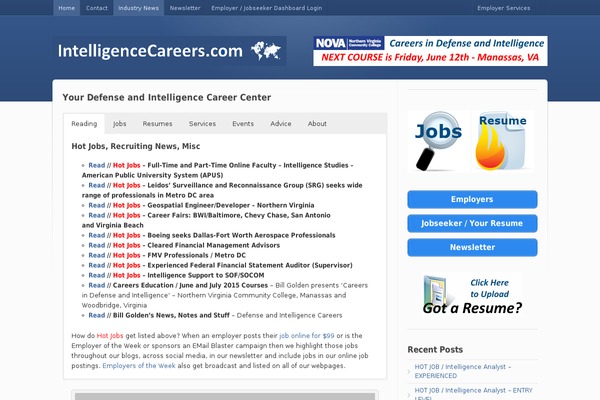Read the APUS Online Faculty hot job
The height and width of the screenshot is (400, 600).
(96, 165)
